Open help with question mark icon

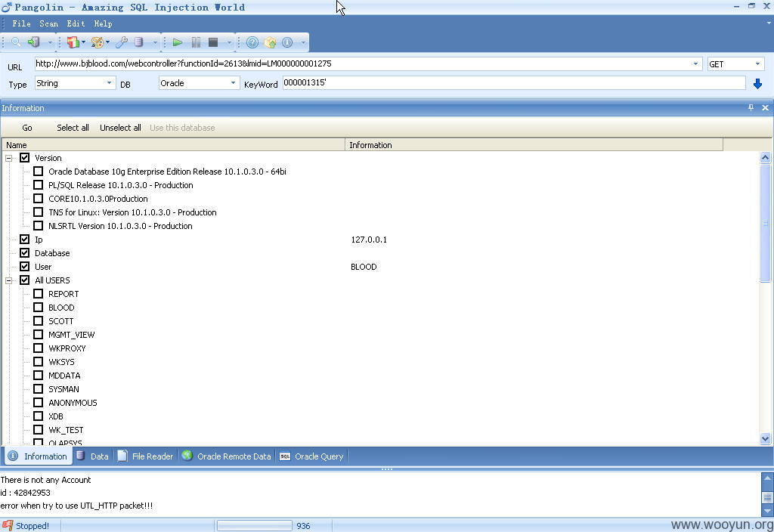pyautogui.click(x=252, y=42)
